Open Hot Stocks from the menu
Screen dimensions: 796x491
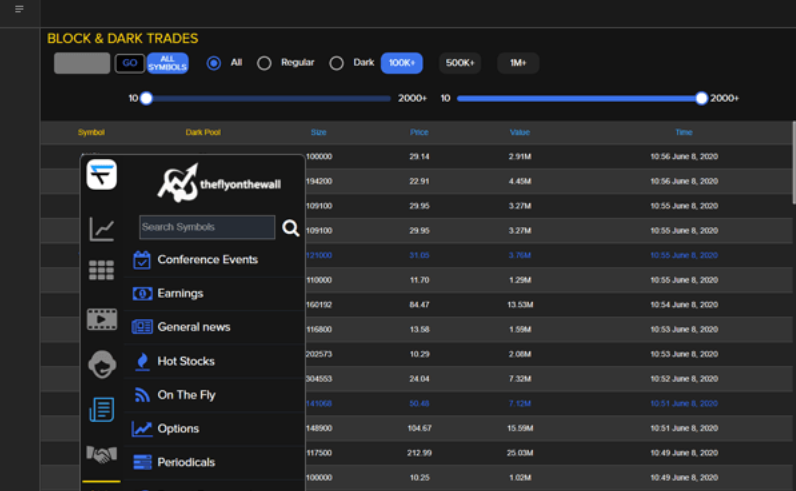coord(185,361)
